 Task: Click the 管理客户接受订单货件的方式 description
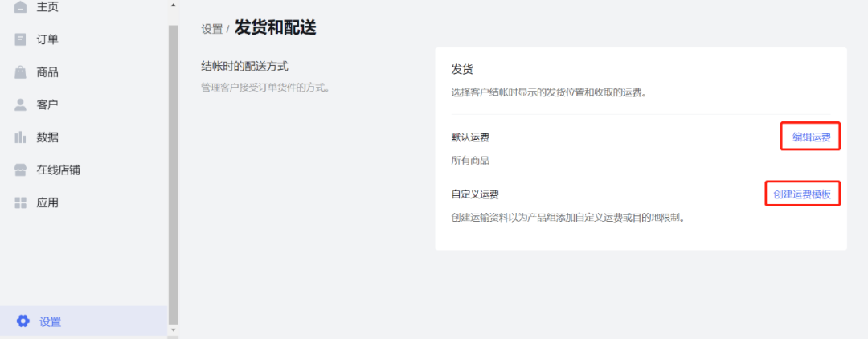(x=266, y=87)
